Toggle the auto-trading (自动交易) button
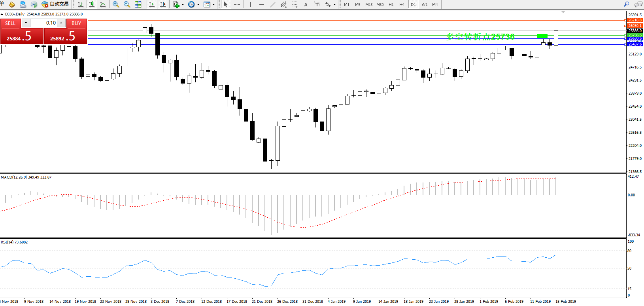Viewport: 644px width, 306px height. coord(55,4)
